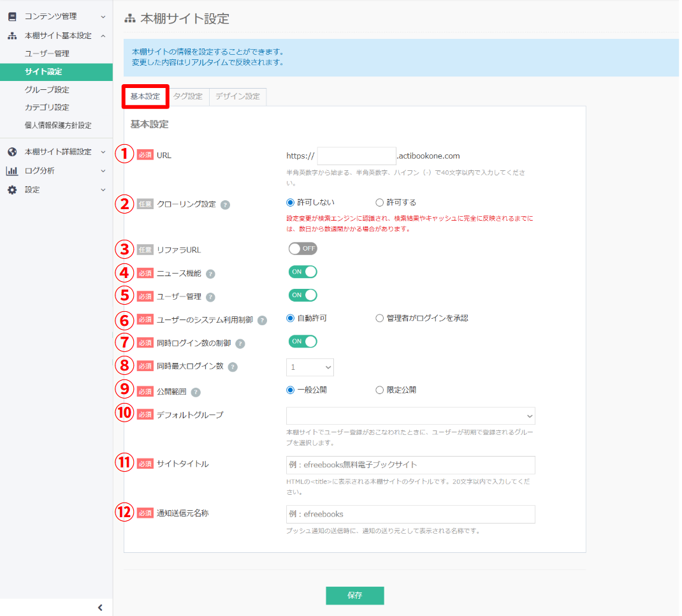
Task: Click help icon beside ユーザー管理 field
Action: coord(210,297)
